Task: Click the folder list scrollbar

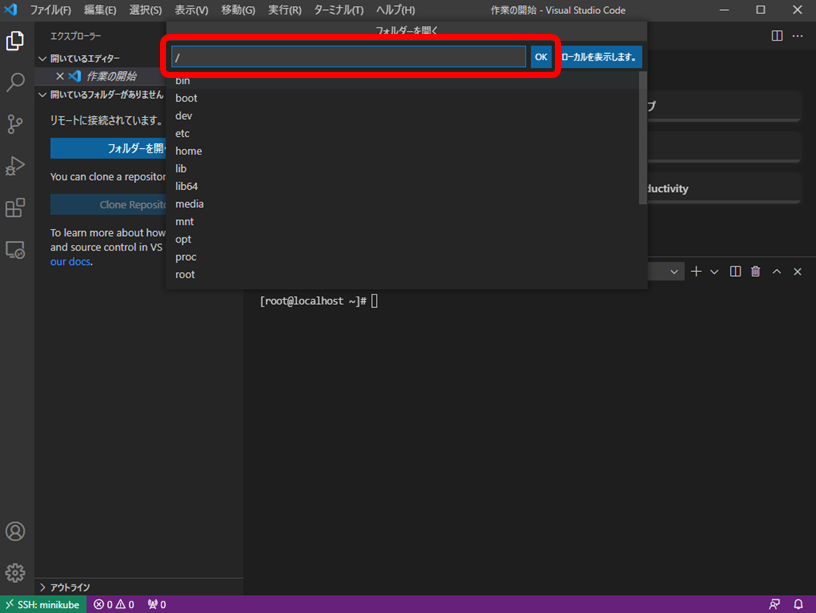Action: tap(642, 137)
